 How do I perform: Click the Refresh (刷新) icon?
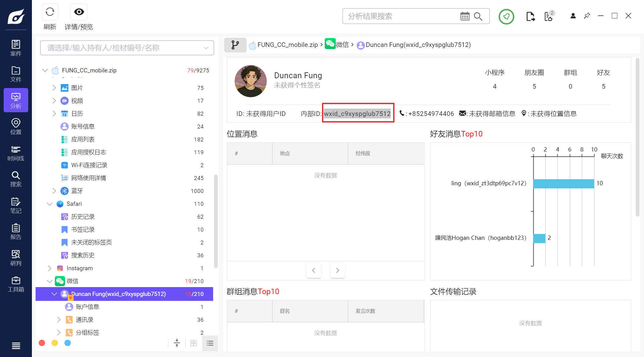pos(50,12)
